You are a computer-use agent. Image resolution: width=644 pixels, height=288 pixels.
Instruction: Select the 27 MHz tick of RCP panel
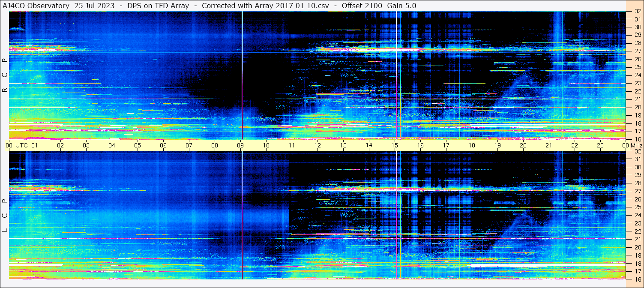pyautogui.click(x=638, y=51)
